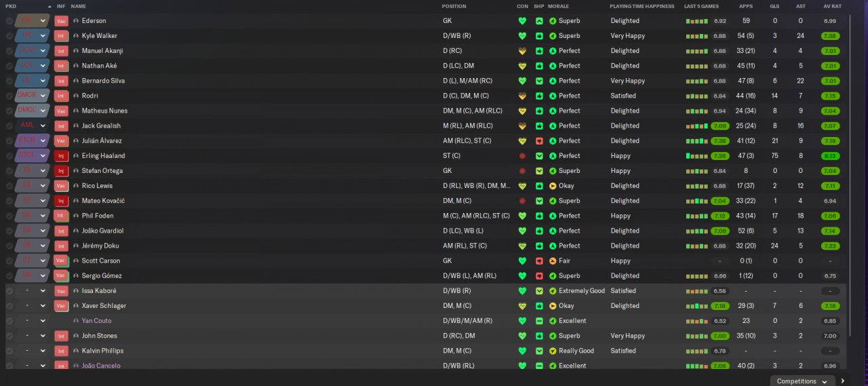Viewport: 868px width, 386px height.
Task: Click Rico Lewis's Okay morale icon
Action: pos(553,186)
